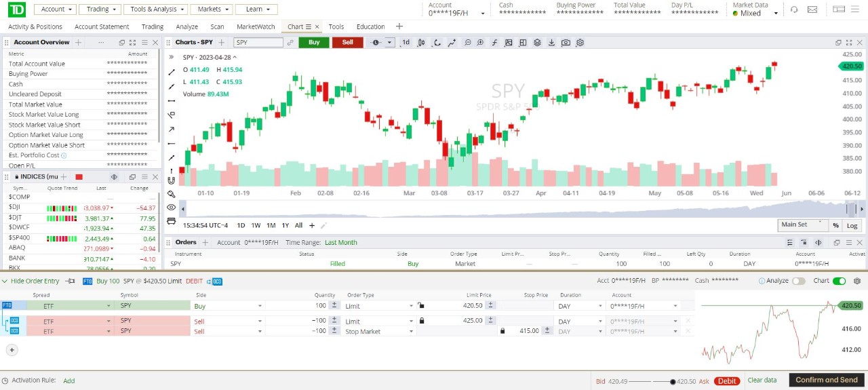Click Clear data link
868x390 pixels.
point(762,380)
